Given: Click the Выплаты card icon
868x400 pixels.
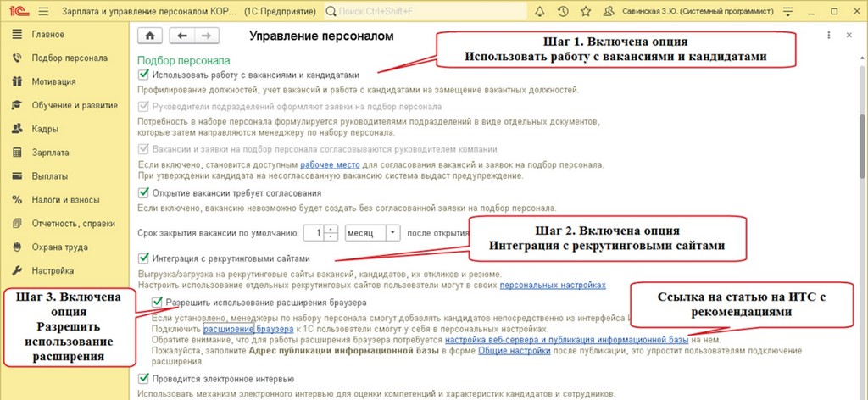Looking at the screenshot, I should [x=17, y=176].
